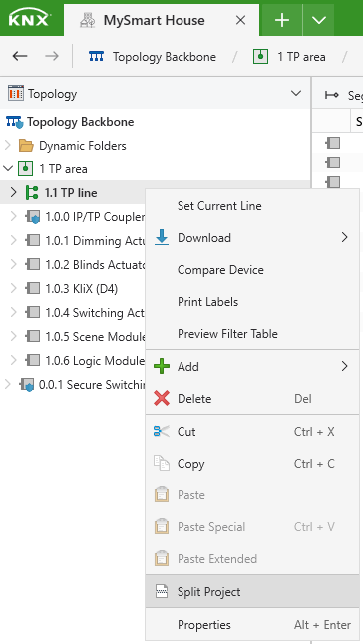This screenshot has width=363, height=644.
Task: Click the KNX logo icon
Action: tap(30, 19)
